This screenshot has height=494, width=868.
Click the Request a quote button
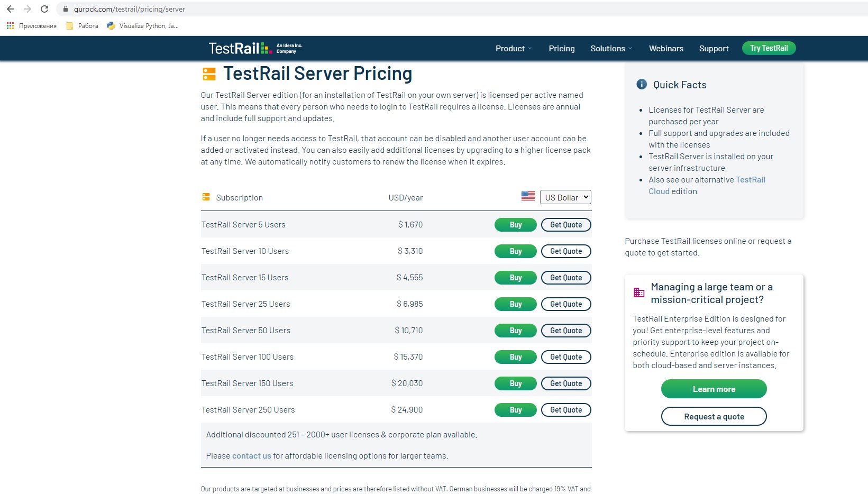point(714,416)
